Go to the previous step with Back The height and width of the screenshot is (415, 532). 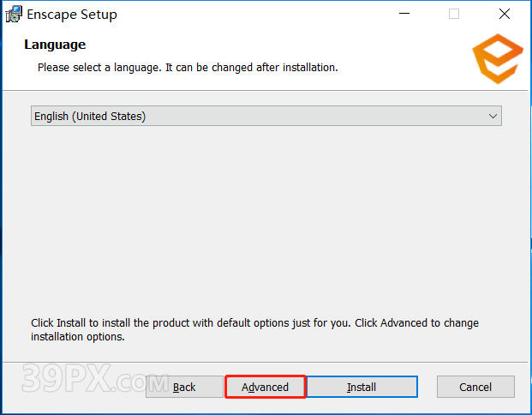(x=184, y=387)
